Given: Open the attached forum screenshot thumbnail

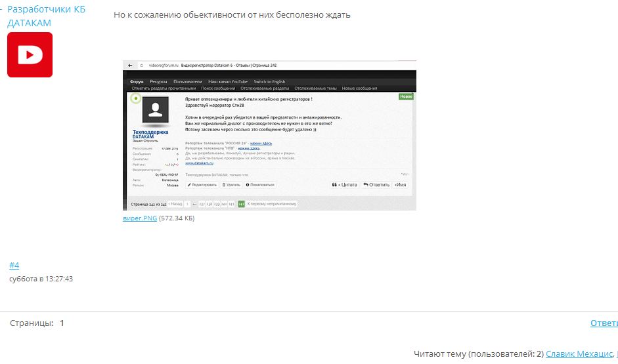Looking at the screenshot, I should (x=269, y=135).
